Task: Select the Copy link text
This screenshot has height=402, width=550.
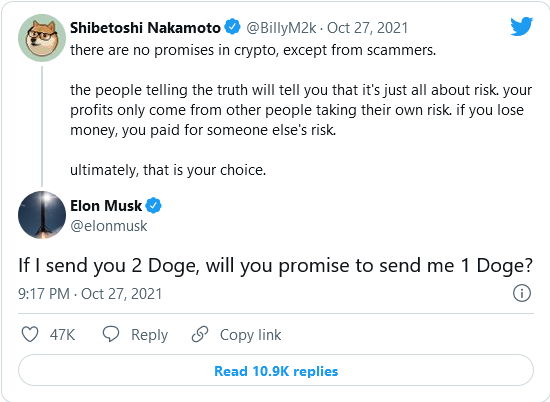Action: [x=250, y=335]
